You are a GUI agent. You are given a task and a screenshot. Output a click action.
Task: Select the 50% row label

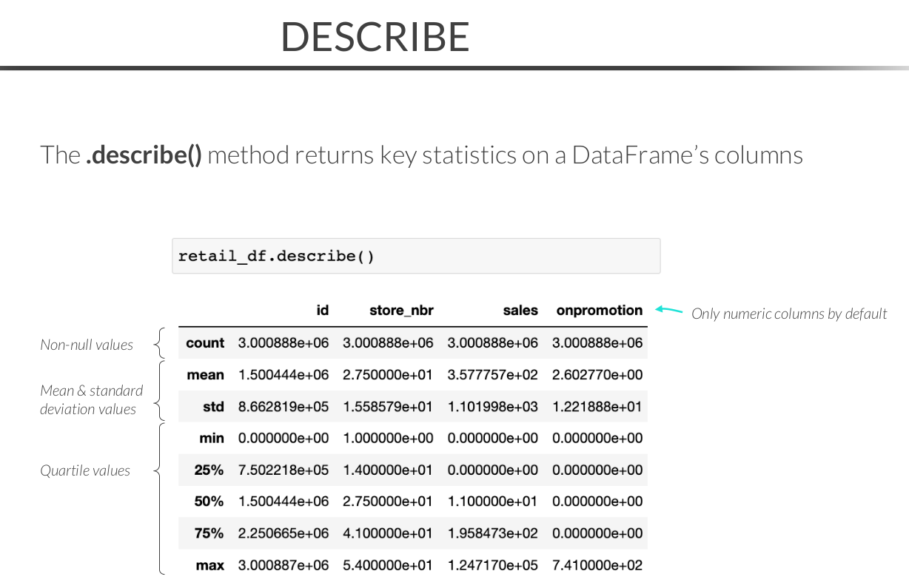tap(209, 501)
